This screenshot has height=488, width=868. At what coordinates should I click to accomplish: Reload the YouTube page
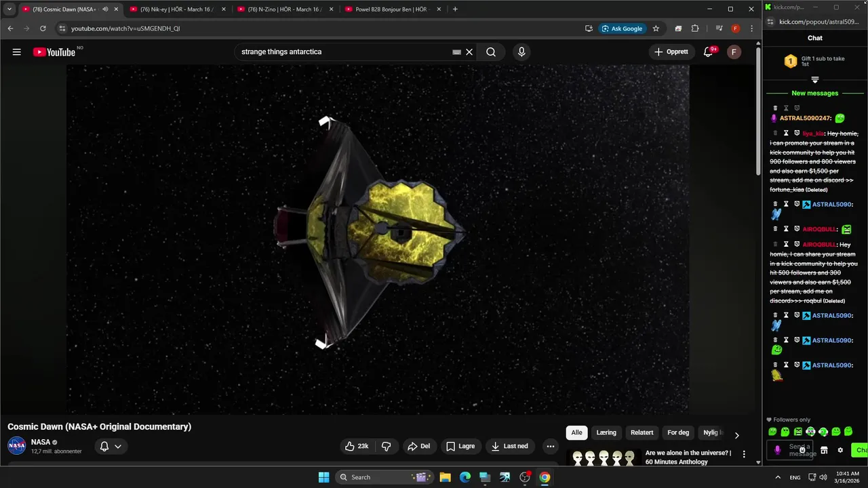43,28
